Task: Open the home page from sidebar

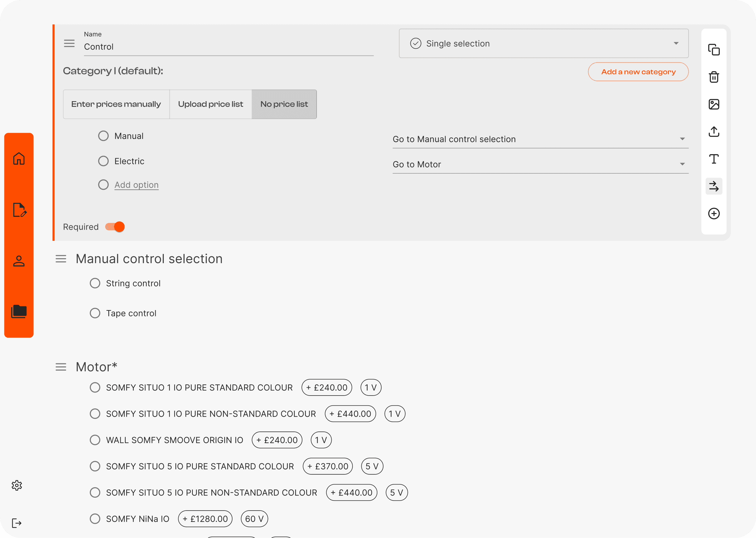Action: [x=19, y=159]
